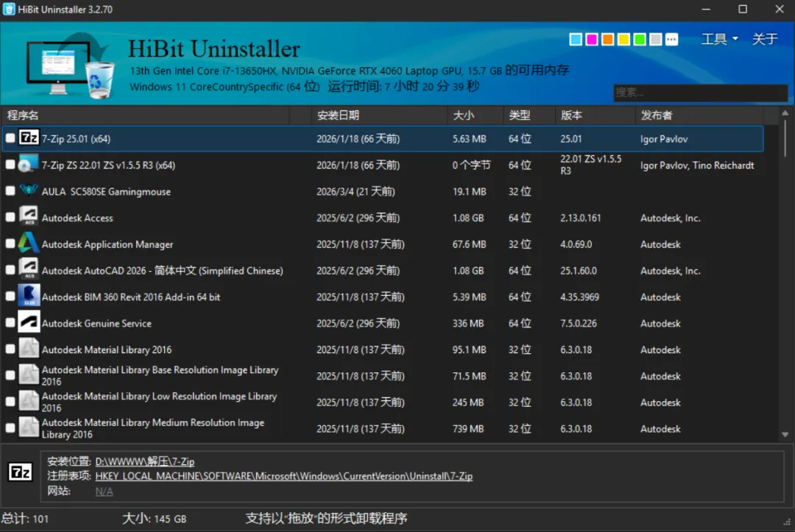This screenshot has width=795, height=532.
Task: Click the Autodesk Application Manager icon
Action: (x=29, y=244)
